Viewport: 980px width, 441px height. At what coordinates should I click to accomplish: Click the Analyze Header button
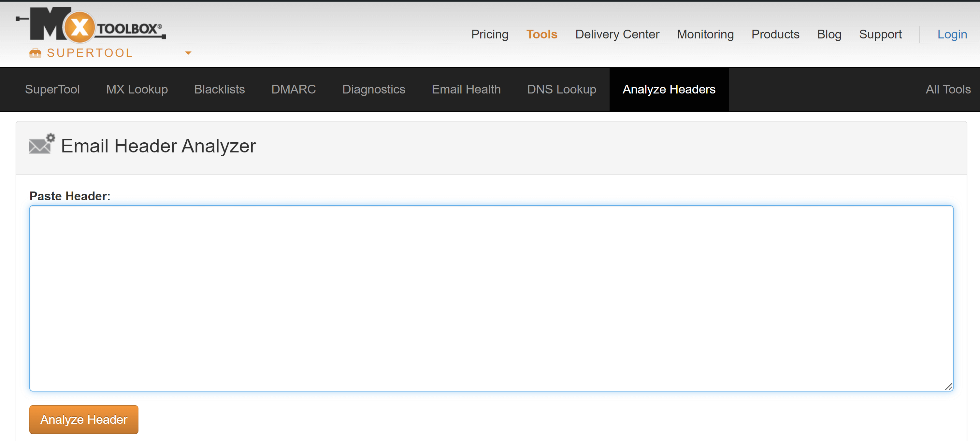[x=84, y=419]
